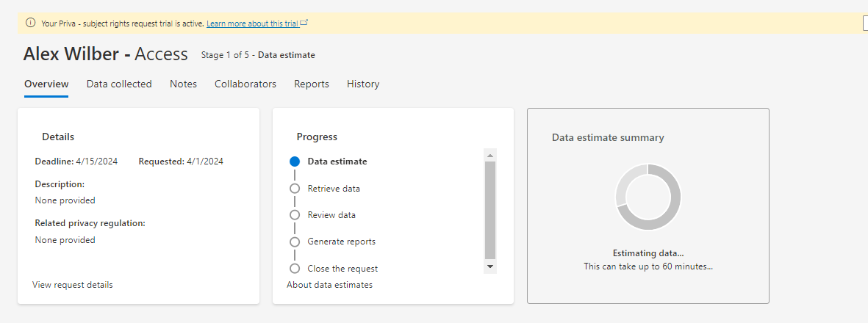Image resolution: width=868 pixels, height=323 pixels.
Task: Open the Learn more about this trial link
Action: coord(252,23)
